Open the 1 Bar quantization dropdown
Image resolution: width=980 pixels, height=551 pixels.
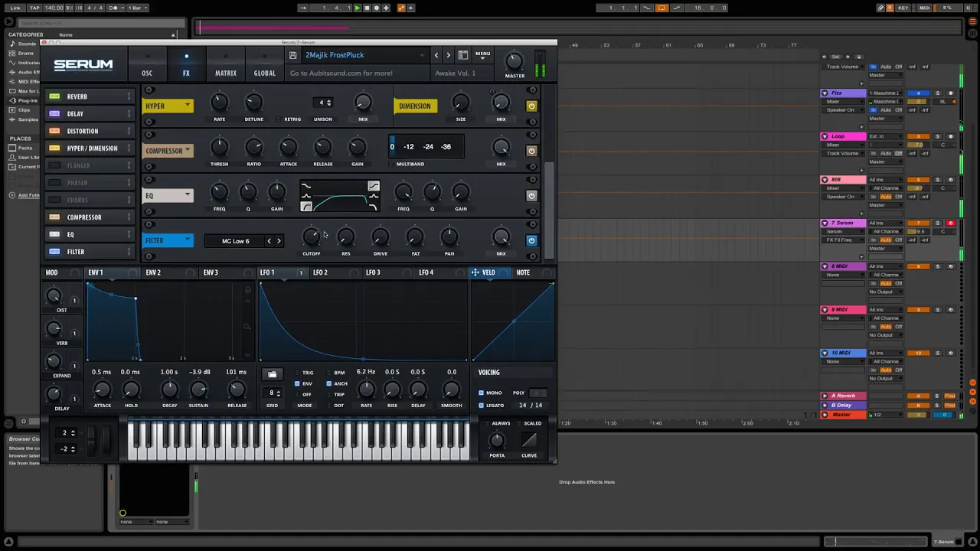tap(136, 8)
